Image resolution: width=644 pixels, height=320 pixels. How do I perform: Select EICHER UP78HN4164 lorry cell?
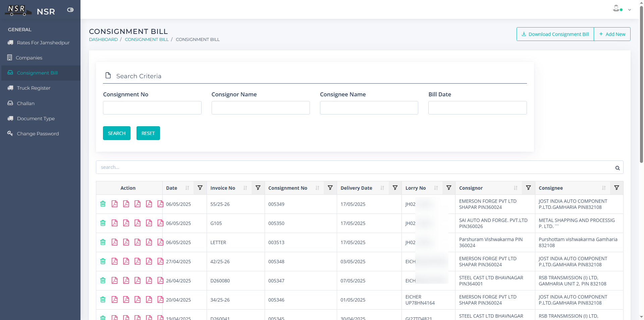pyautogui.click(x=428, y=300)
